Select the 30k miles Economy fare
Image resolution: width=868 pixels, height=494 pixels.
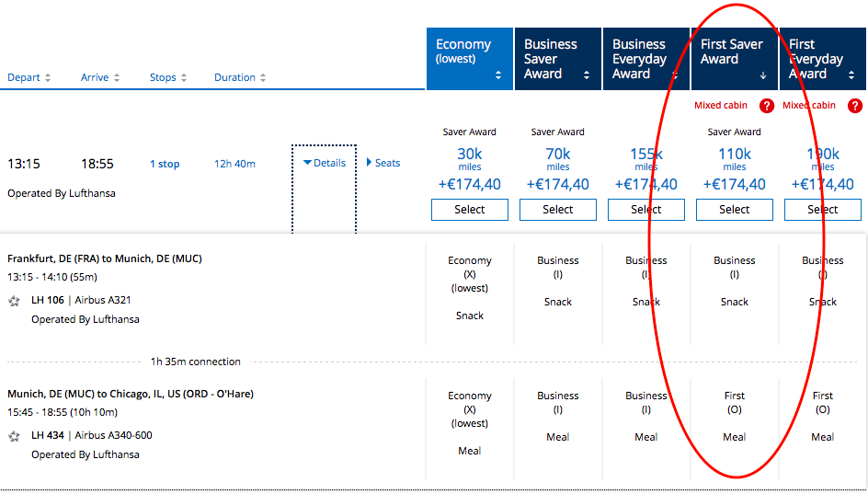pos(469,210)
